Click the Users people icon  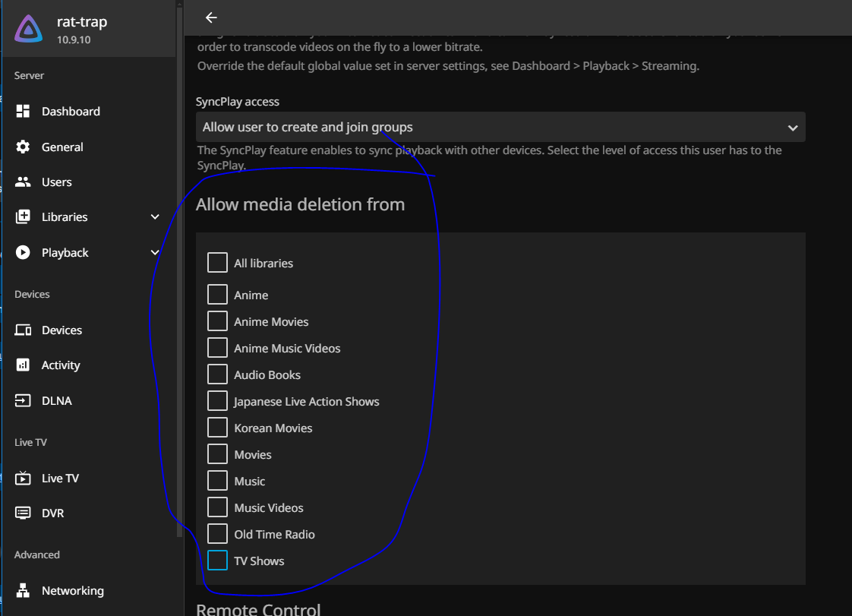click(23, 182)
